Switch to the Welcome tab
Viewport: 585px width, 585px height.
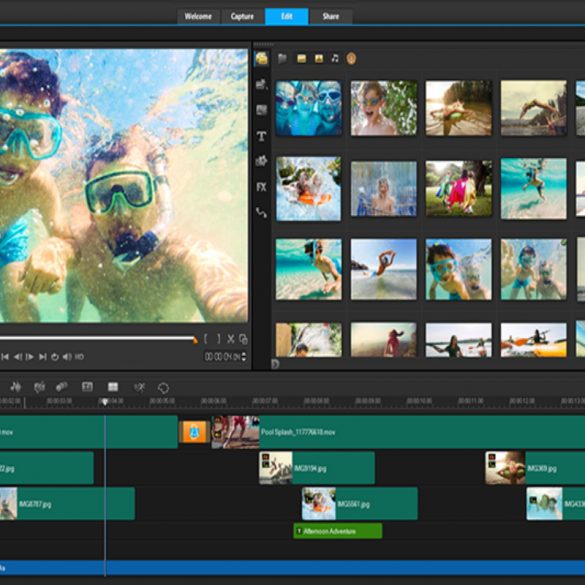coord(198,16)
